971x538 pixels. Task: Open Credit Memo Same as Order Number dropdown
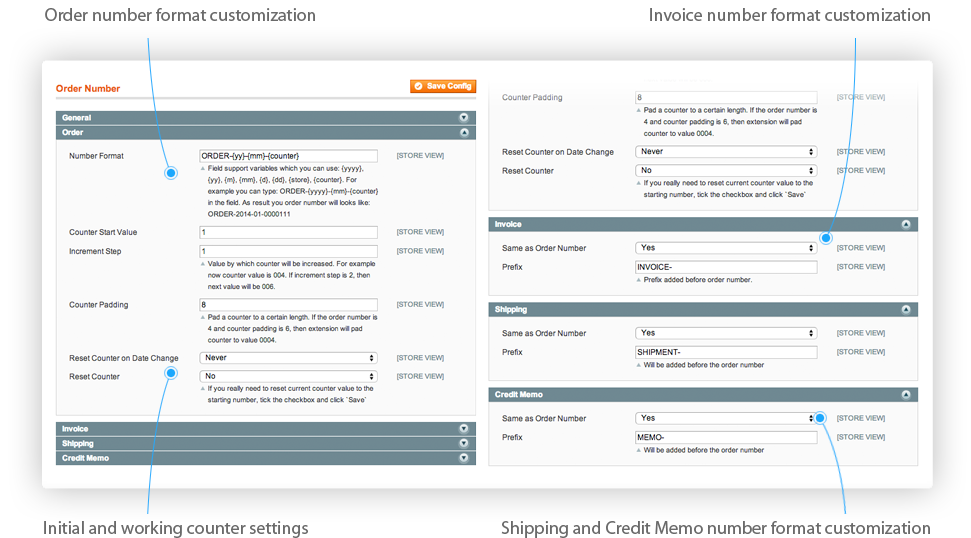pos(726,418)
